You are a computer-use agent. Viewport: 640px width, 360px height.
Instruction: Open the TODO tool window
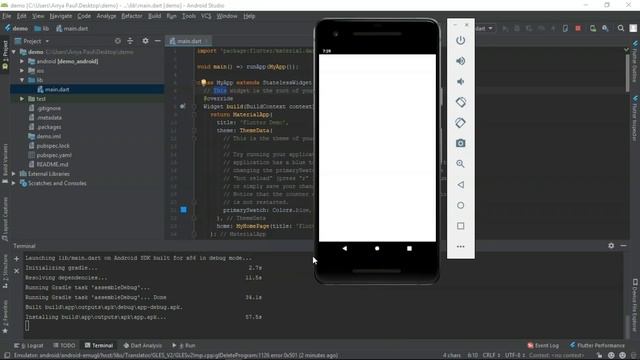[64, 345]
